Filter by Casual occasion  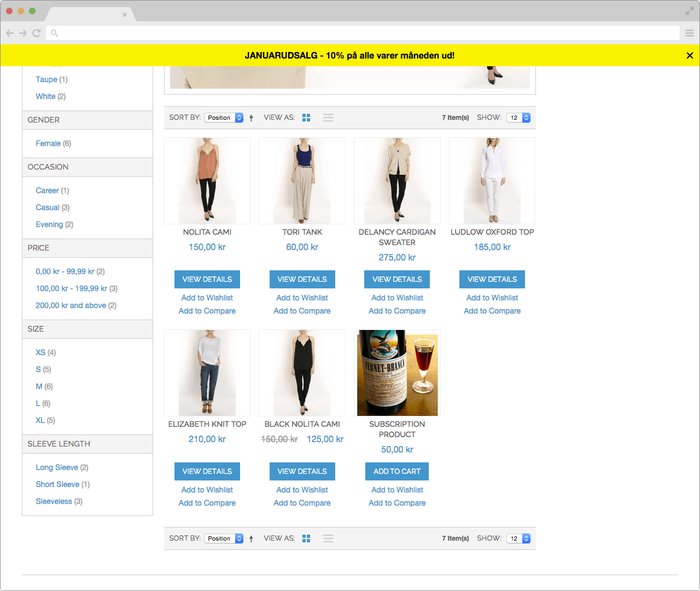point(48,207)
